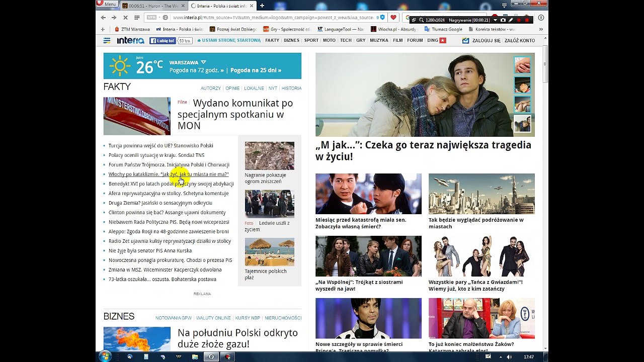Viewport: 644px width, 362px height.
Task: Click the recorder pencil draw icon
Action: pyautogui.click(x=511, y=20)
